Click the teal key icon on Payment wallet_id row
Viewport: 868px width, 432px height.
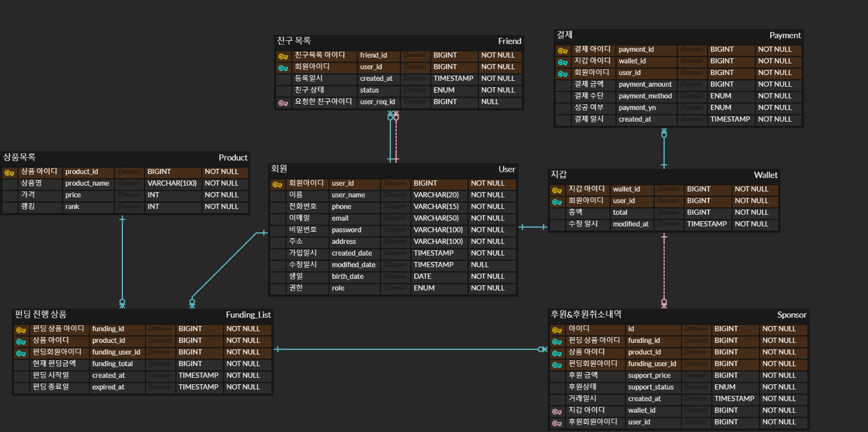pyautogui.click(x=563, y=62)
